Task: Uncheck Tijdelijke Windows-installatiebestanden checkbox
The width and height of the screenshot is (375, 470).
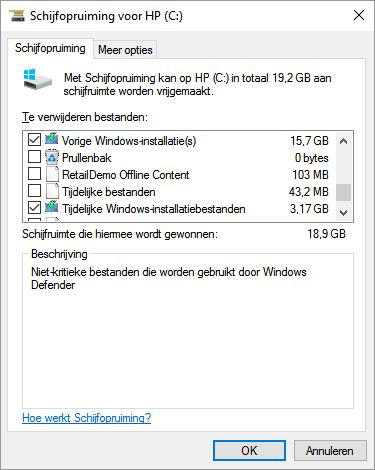Action: (34, 208)
